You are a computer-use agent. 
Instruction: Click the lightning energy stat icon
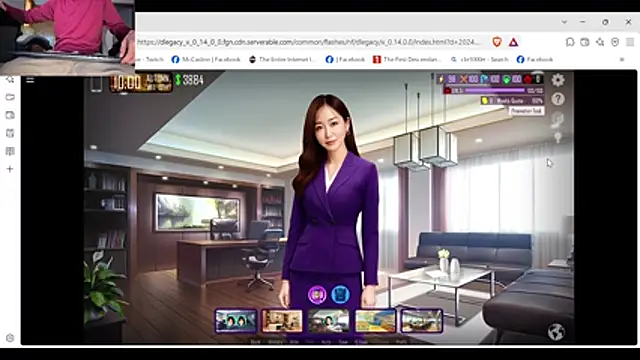[441, 79]
